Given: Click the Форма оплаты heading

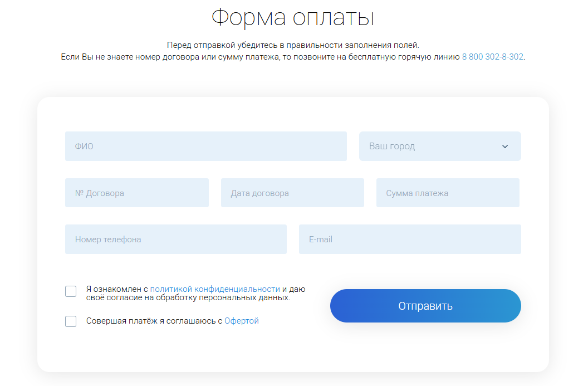Looking at the screenshot, I should point(293,17).
